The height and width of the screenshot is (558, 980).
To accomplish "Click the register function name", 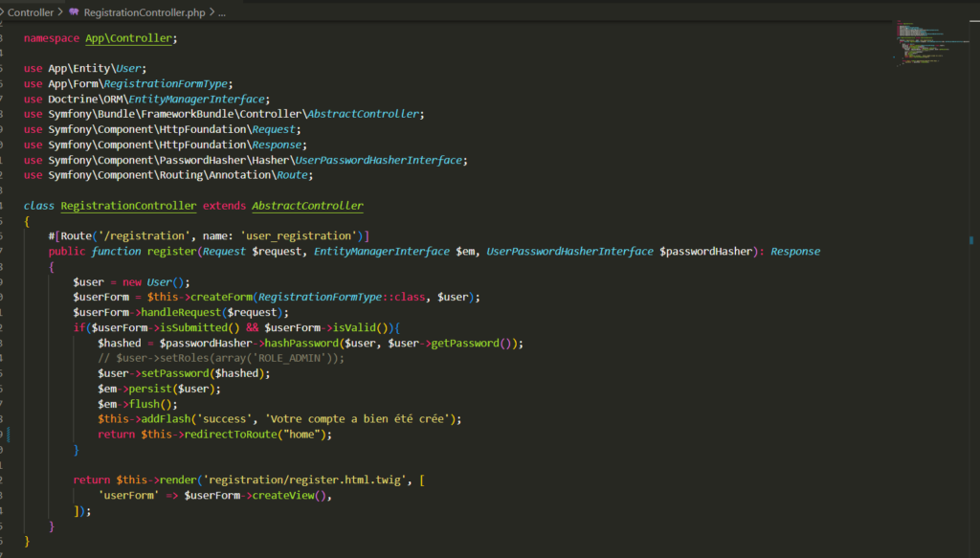I will [170, 252].
